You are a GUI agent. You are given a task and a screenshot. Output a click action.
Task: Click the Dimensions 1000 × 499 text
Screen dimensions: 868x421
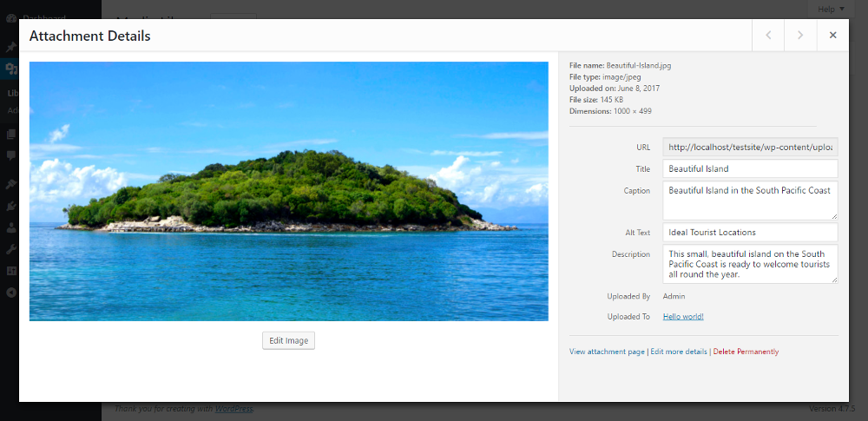point(610,111)
